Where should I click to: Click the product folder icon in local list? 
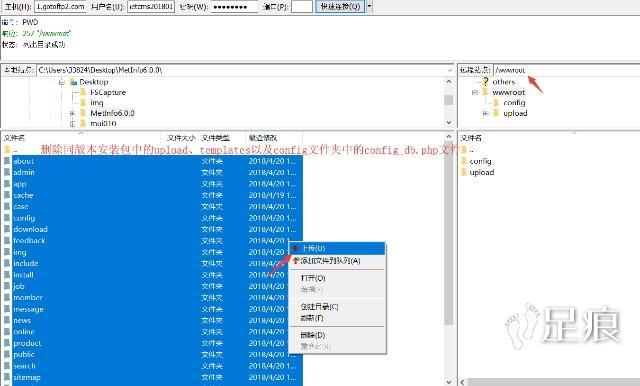(x=7, y=343)
